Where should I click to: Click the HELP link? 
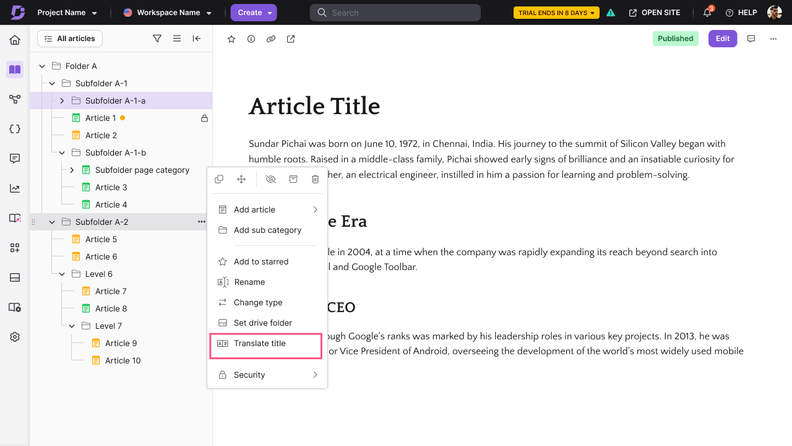(x=741, y=13)
